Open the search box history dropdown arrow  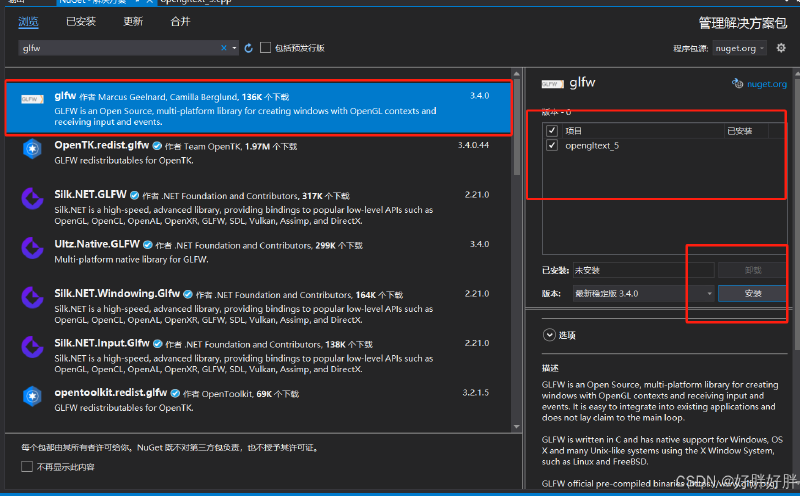[234, 48]
